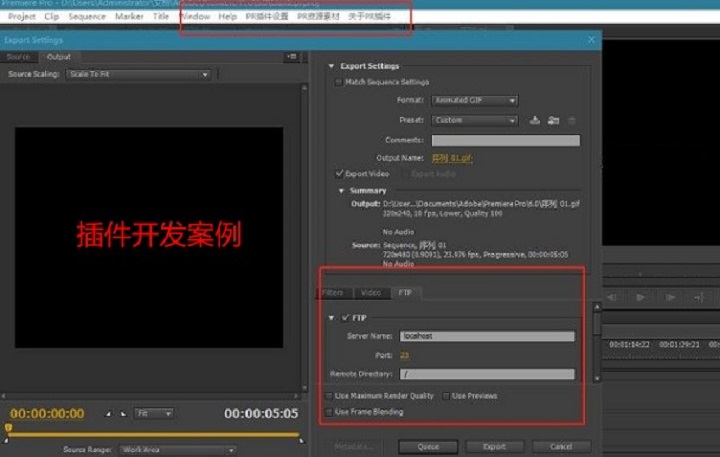
Task: Click the Import Preset icon
Action: click(553, 120)
